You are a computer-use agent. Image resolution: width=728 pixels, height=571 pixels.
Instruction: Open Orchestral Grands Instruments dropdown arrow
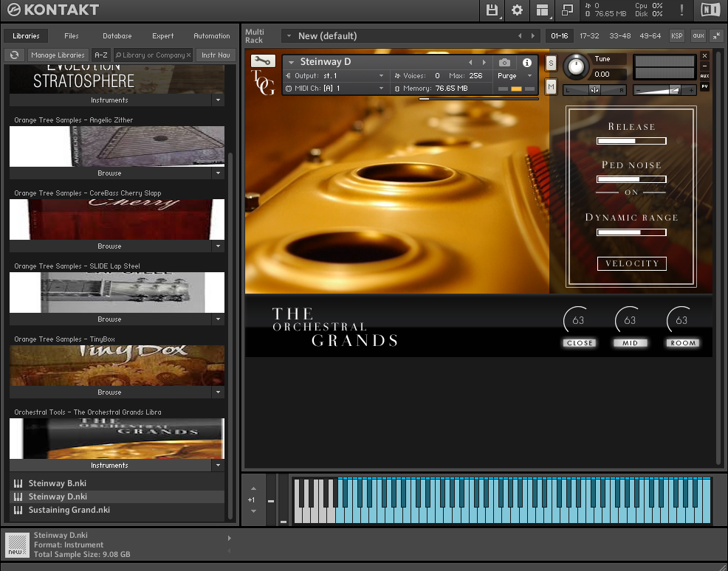tap(219, 466)
